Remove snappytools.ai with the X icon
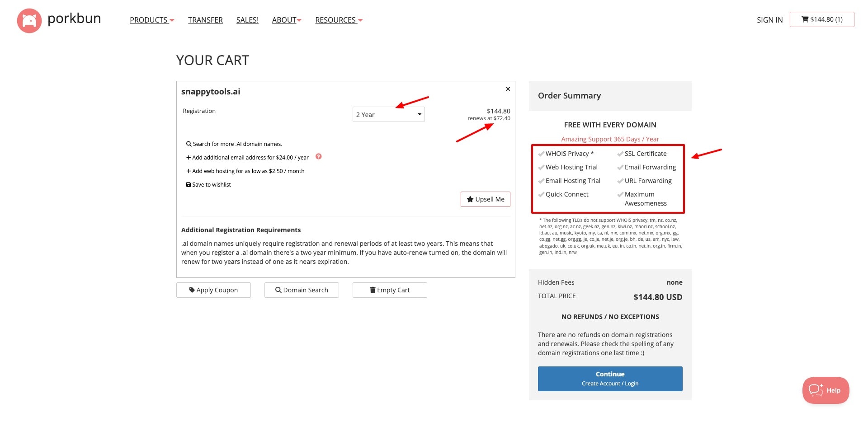The height and width of the screenshot is (422, 868). [x=508, y=89]
